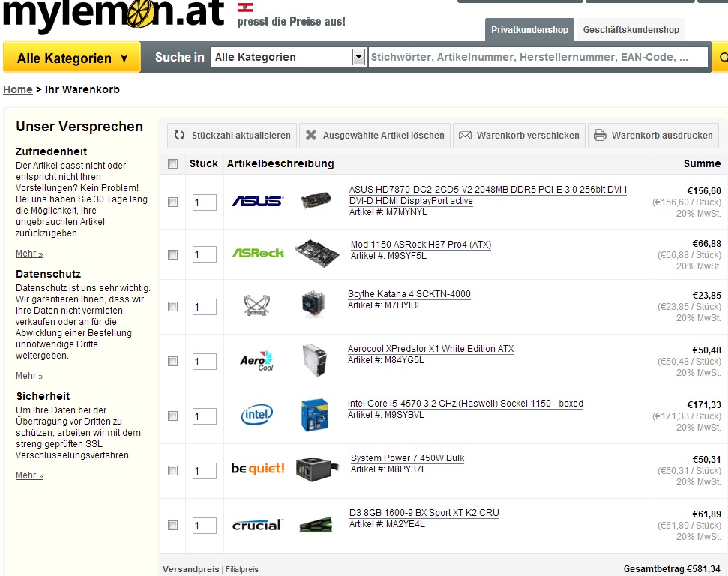Click quantity field for System Power 7
728x576 pixels.
point(204,471)
